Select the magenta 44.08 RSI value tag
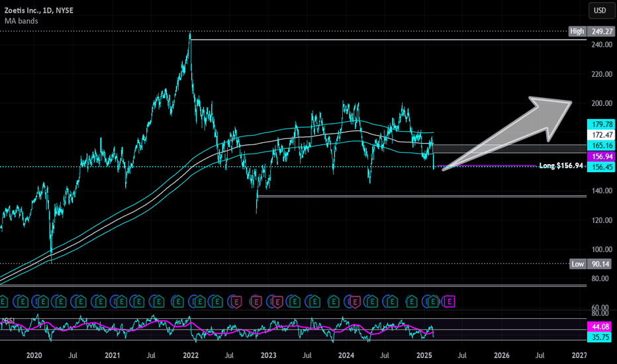Screen dimensions: 617x364 (x=600, y=327)
